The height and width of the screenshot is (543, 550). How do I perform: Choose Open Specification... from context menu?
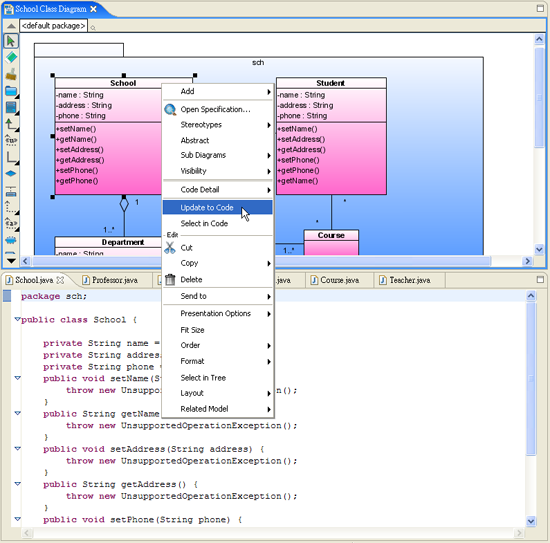pyautogui.click(x=217, y=109)
